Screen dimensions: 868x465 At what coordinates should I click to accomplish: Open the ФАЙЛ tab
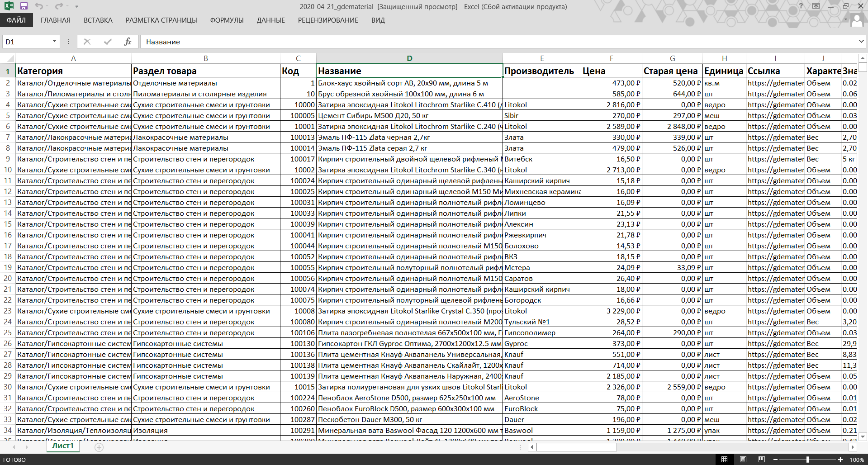tap(16, 20)
